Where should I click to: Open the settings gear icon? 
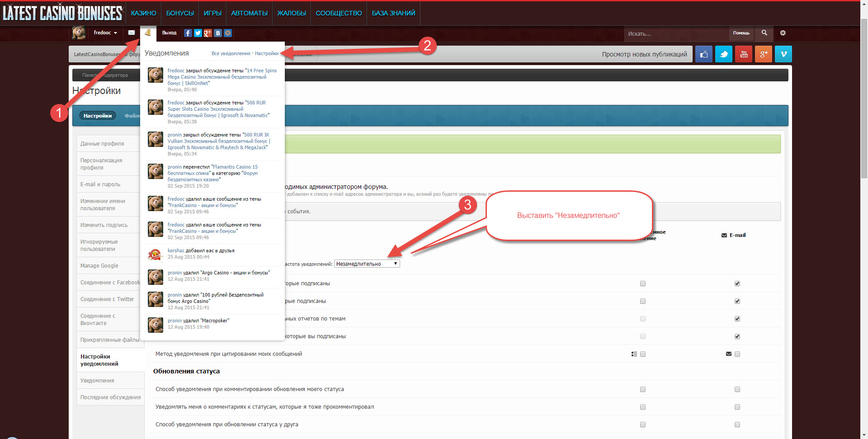[x=783, y=33]
